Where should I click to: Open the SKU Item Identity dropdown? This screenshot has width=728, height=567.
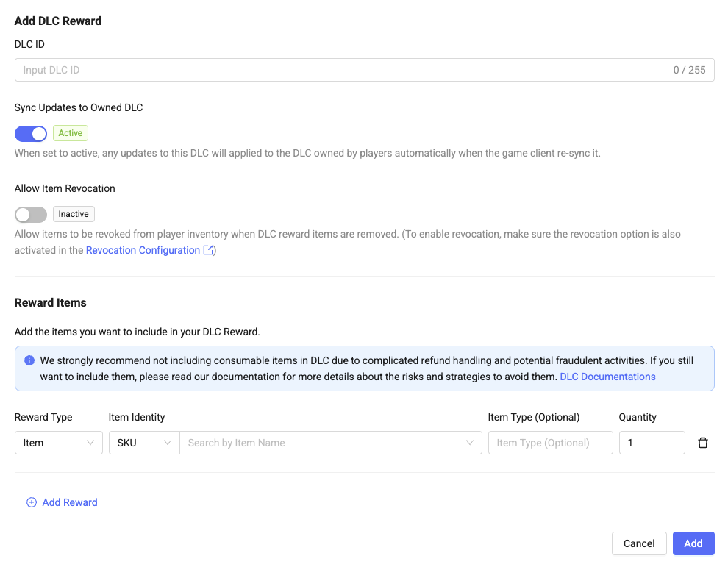144,443
